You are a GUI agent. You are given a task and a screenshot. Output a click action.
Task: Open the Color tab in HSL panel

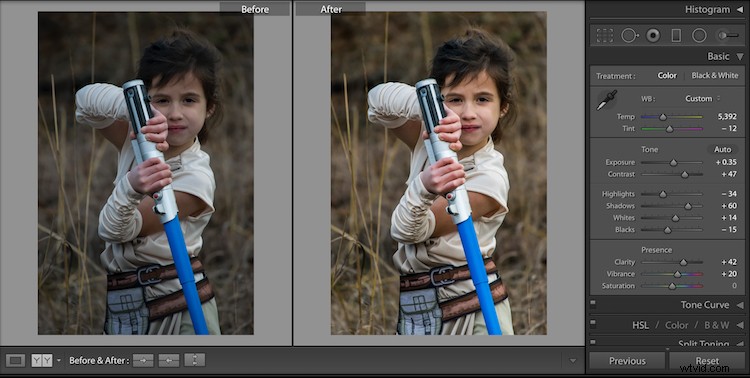point(676,325)
